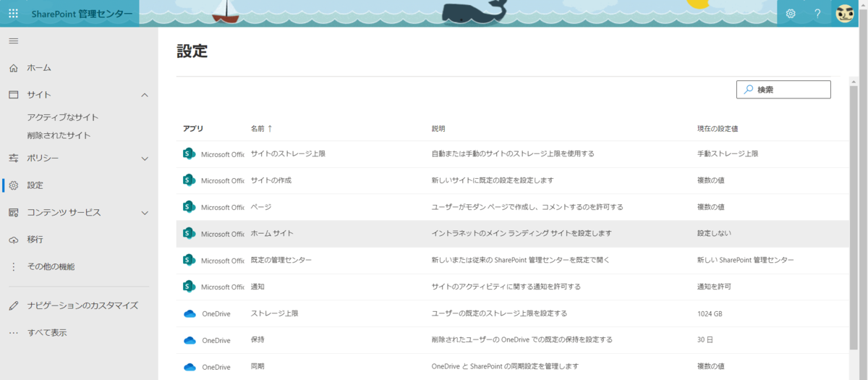Click value 30 日
Viewport: 868px width, 380px height.
click(x=705, y=340)
